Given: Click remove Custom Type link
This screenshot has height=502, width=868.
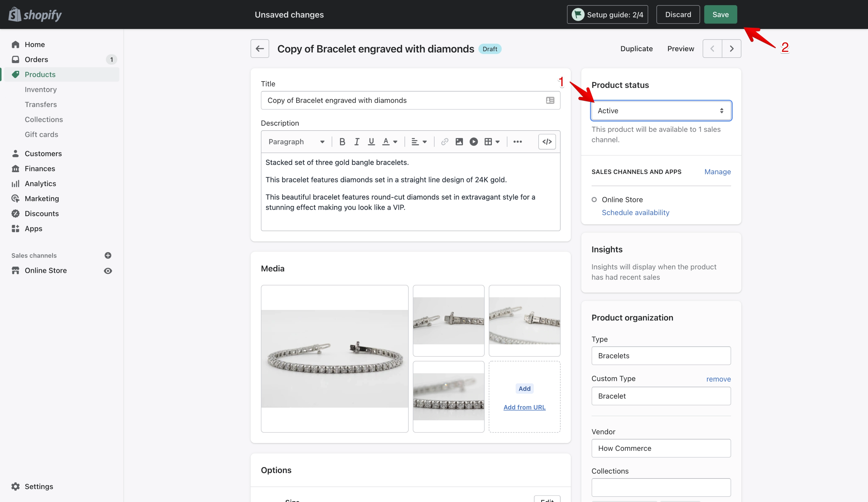Looking at the screenshot, I should click(x=719, y=379).
